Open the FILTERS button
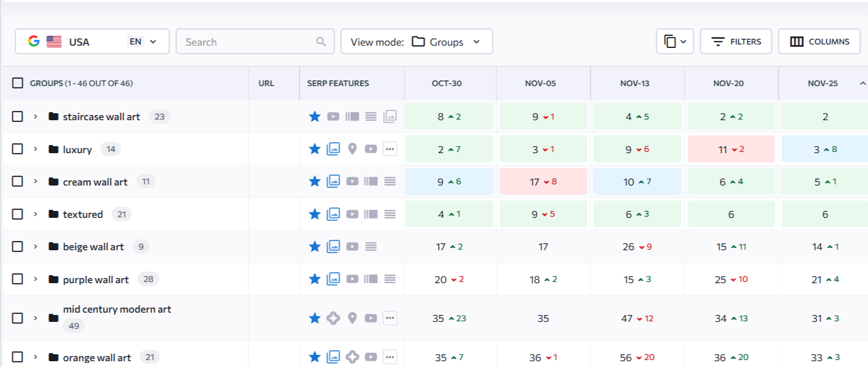Image resolution: width=868 pixels, height=367 pixels. click(736, 42)
